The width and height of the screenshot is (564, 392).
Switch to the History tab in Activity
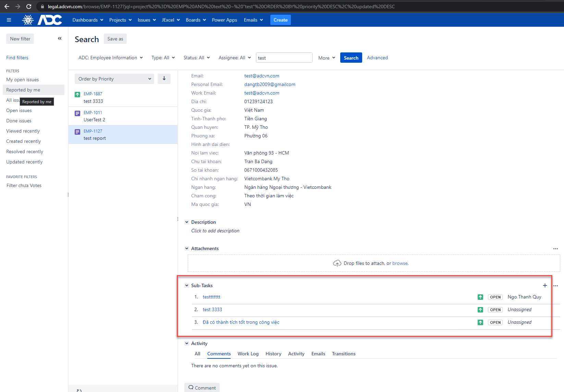click(273, 354)
